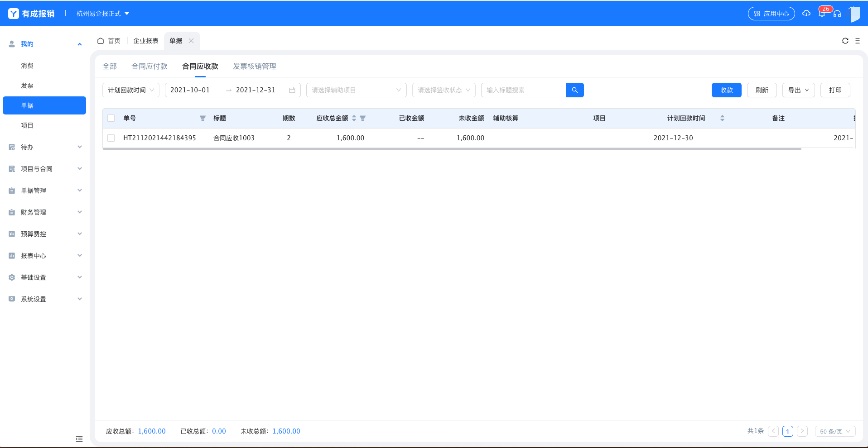868x448 pixels.
Task: Open calendar icon in date range
Action: pyautogui.click(x=292, y=90)
